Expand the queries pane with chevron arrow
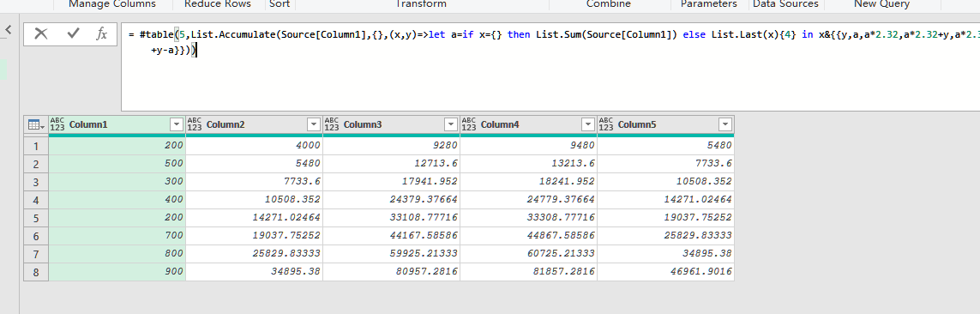Image resolution: width=980 pixels, height=314 pixels. pyautogui.click(x=9, y=29)
